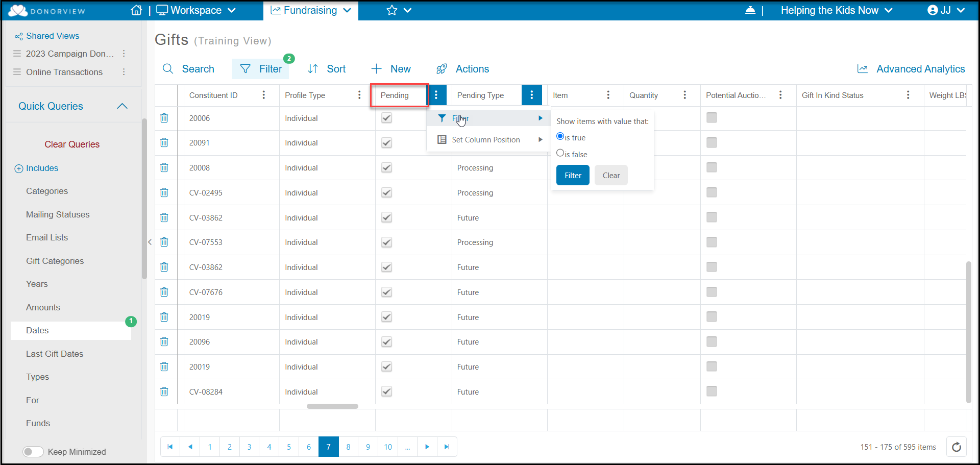
Task: Select Set Column Position menu entry
Action: (488, 140)
